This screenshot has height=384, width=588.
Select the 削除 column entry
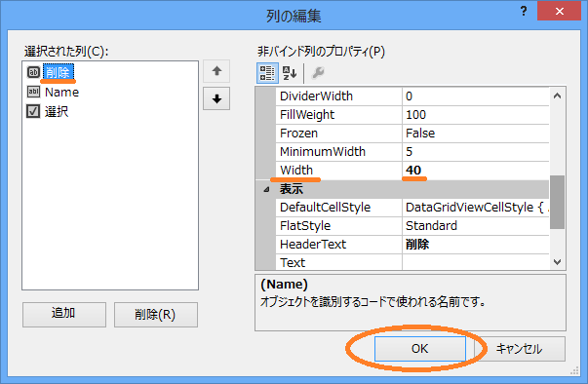pyautogui.click(x=59, y=72)
